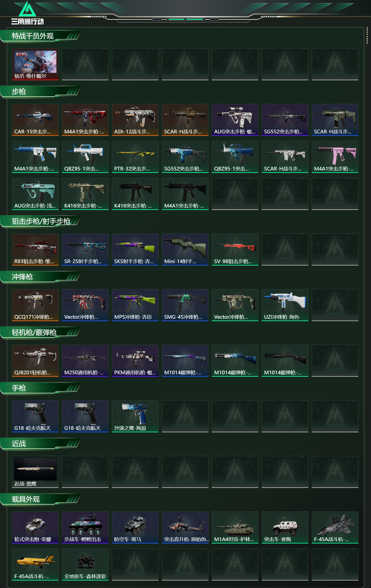
Task: Open the QJB201 light machine gun skin
Action: pos(35,361)
